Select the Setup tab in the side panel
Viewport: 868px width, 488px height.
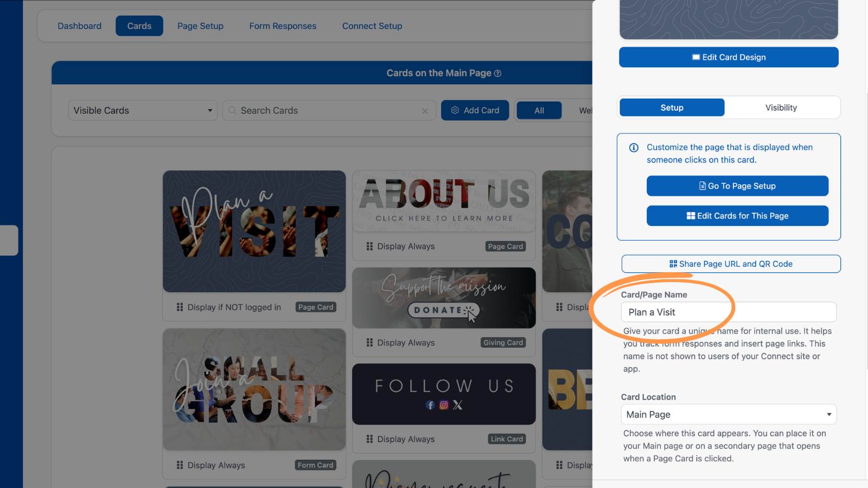[672, 107]
